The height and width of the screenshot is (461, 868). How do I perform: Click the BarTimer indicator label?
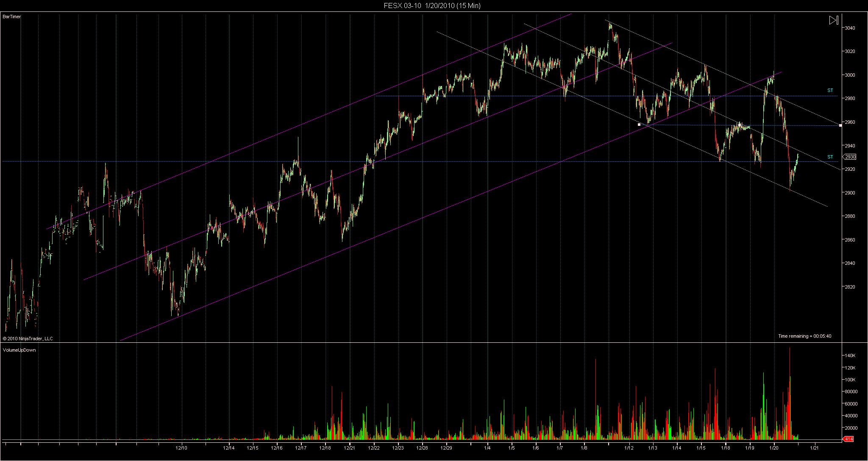point(11,17)
